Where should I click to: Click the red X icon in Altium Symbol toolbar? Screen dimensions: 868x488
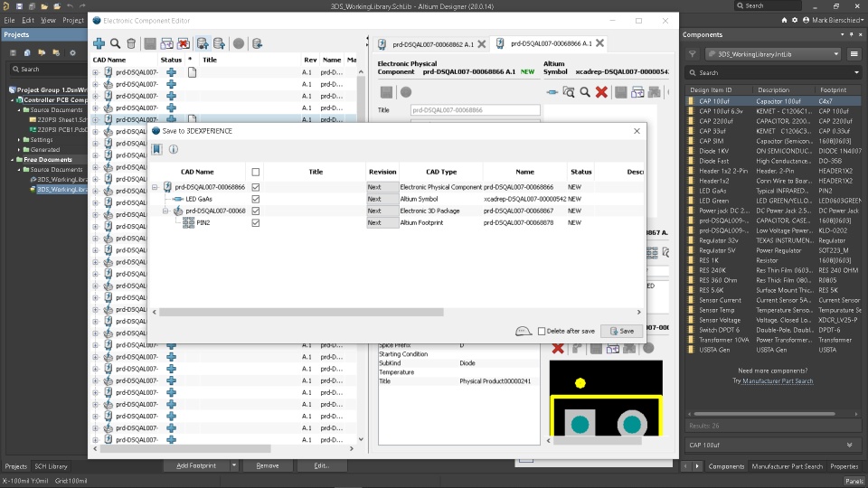(x=602, y=92)
